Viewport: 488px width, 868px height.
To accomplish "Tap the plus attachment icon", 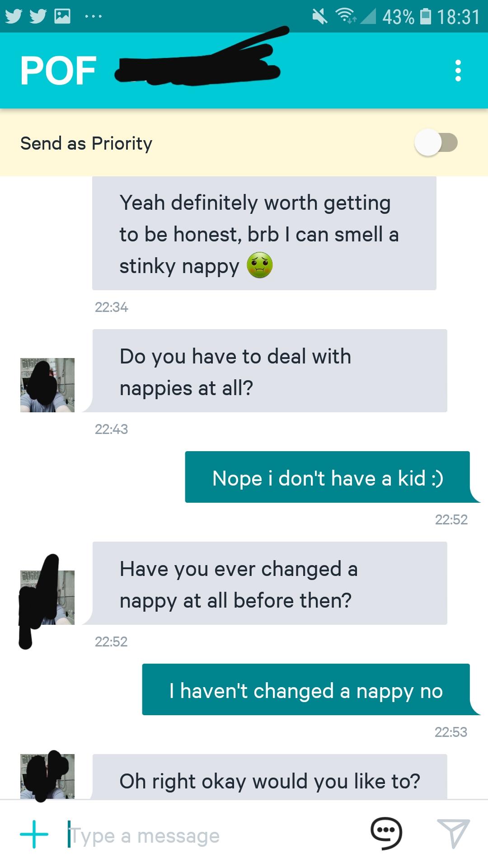I will (x=34, y=834).
